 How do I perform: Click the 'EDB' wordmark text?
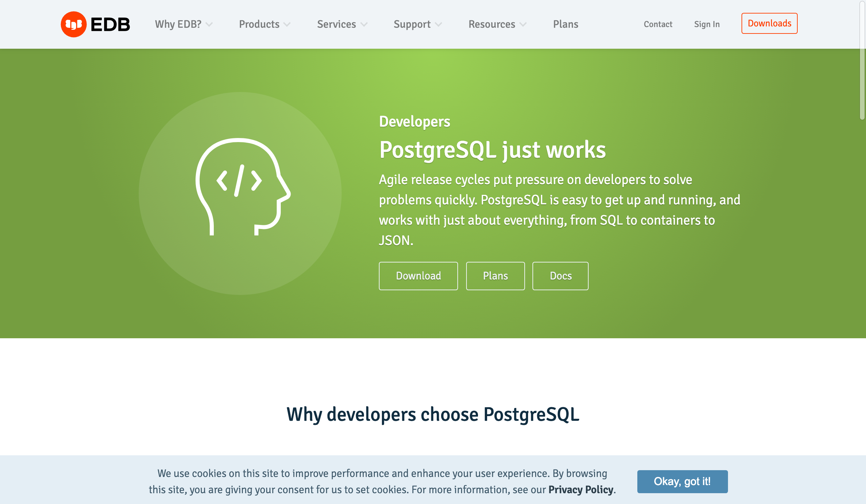(x=110, y=24)
